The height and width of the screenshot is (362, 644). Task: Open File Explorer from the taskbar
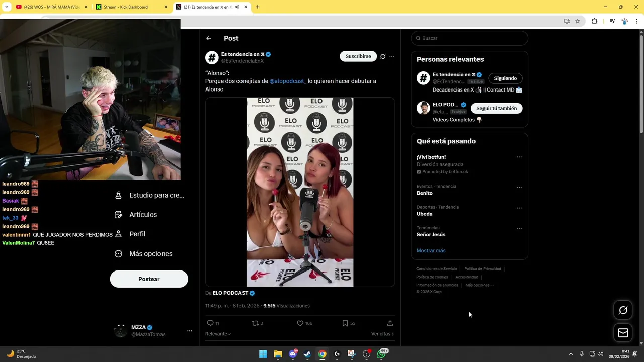278,354
